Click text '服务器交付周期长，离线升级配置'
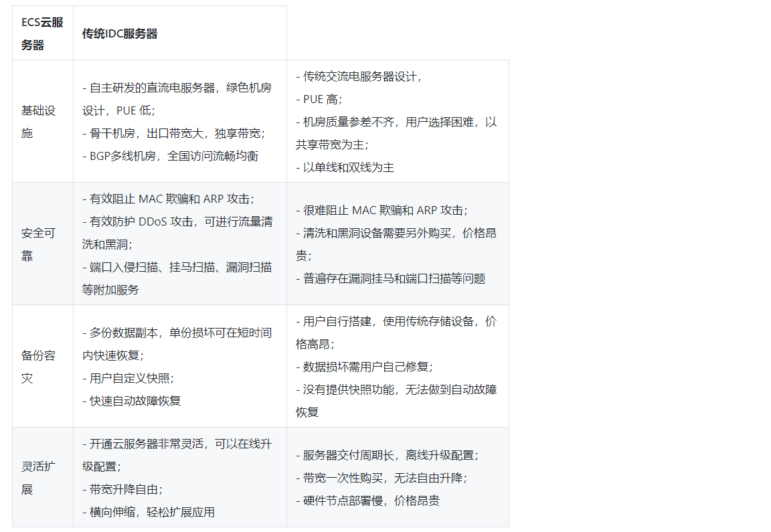 click(388, 455)
